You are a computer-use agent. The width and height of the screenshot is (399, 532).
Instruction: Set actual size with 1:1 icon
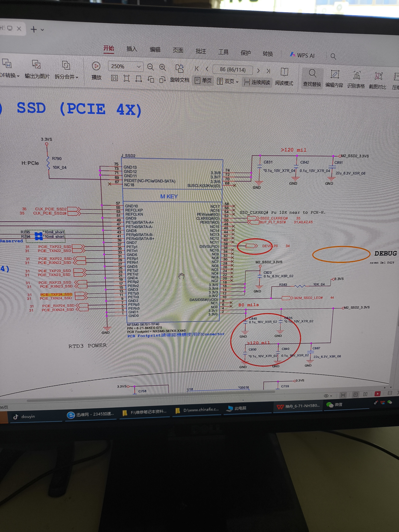(114, 78)
